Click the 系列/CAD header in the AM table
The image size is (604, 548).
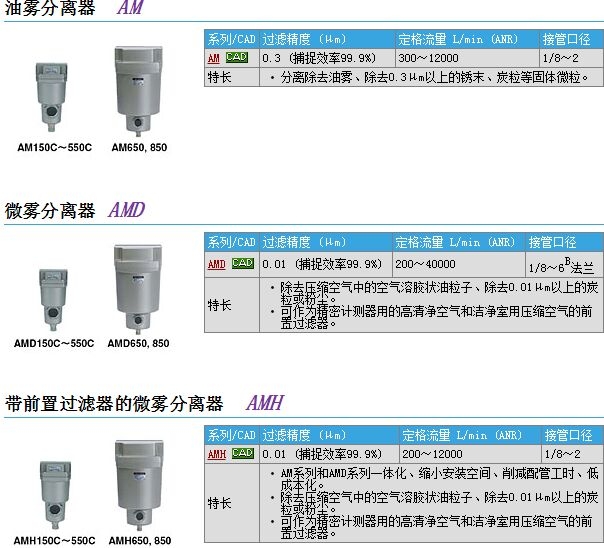coord(231,39)
